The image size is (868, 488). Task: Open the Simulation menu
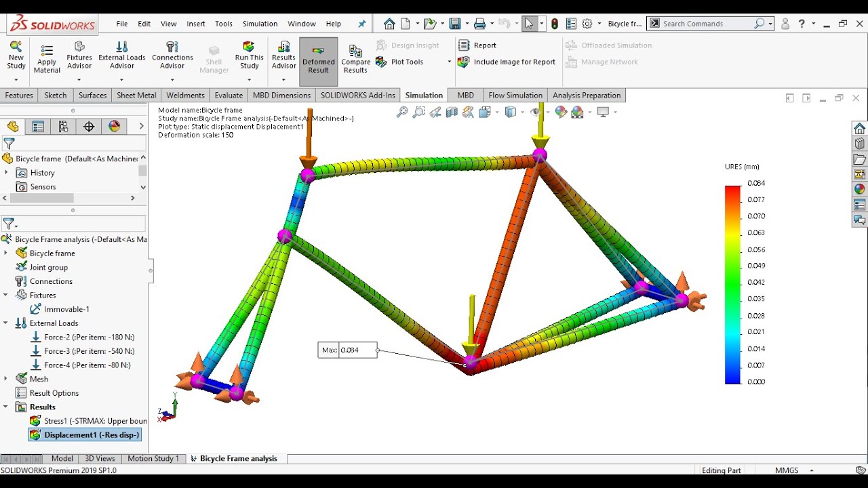click(260, 24)
